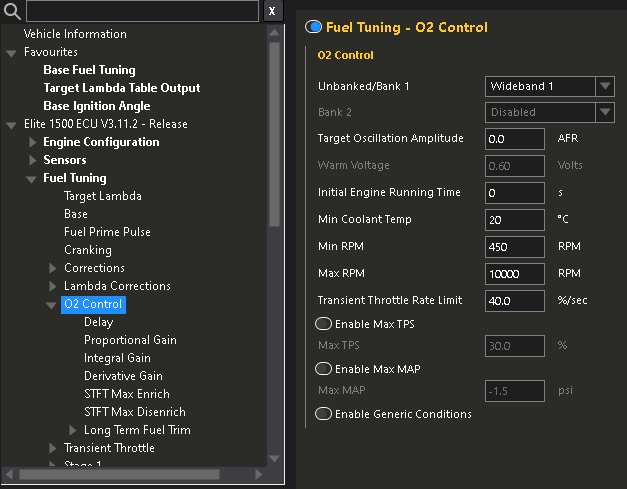The height and width of the screenshot is (489, 627).
Task: Click the search magnifier icon
Action: pyautogui.click(x=13, y=11)
